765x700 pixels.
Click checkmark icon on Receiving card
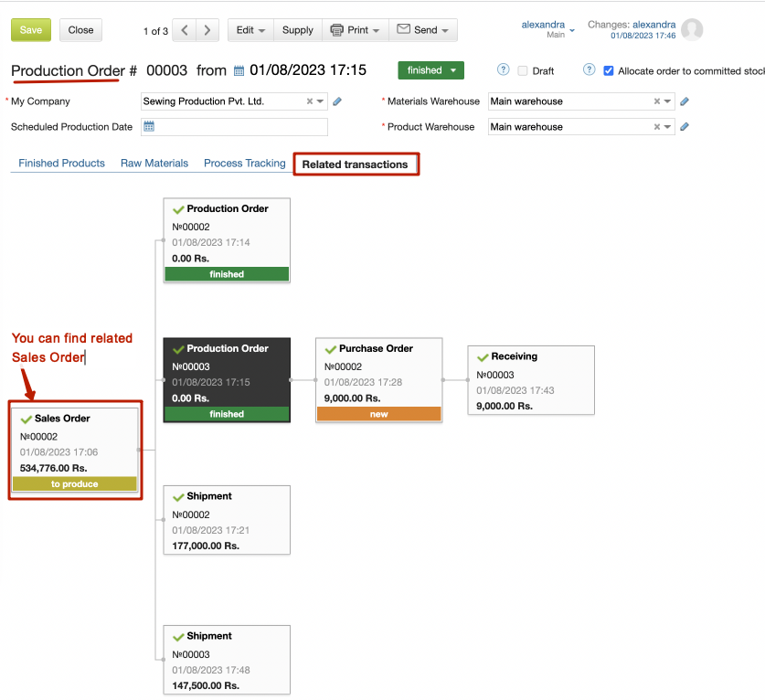tap(483, 357)
